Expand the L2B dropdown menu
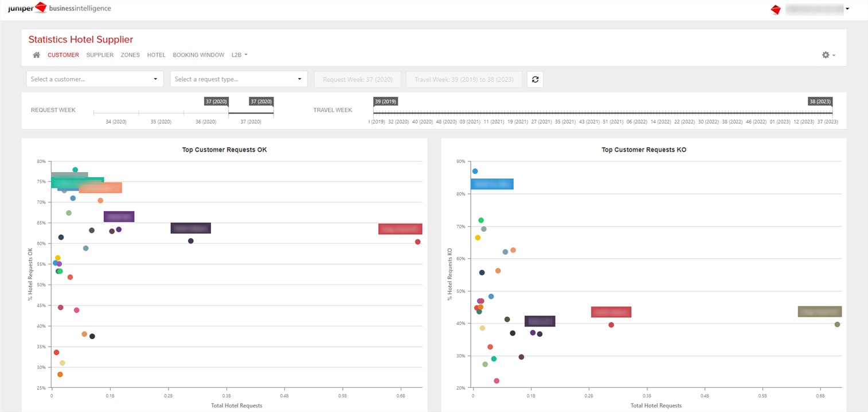868x412 pixels. pos(240,55)
